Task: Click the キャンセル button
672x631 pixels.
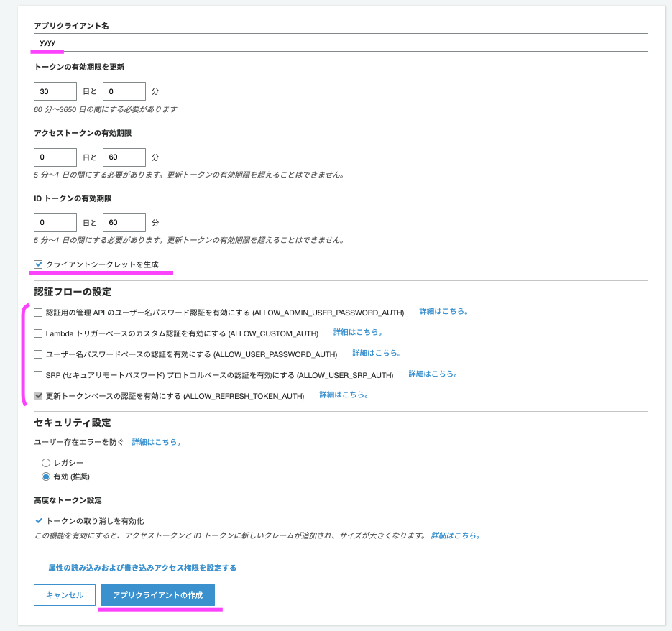Action: 65,595
